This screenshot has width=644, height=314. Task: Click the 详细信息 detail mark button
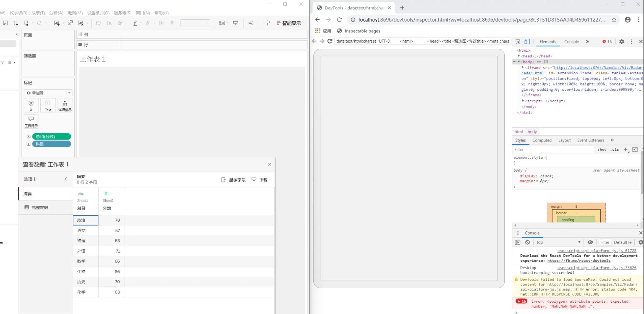(65, 105)
